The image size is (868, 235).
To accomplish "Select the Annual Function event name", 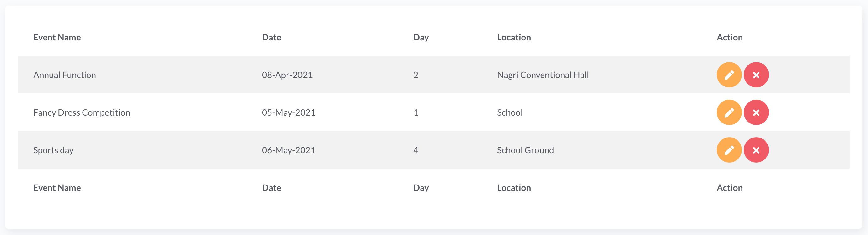I will [x=64, y=75].
